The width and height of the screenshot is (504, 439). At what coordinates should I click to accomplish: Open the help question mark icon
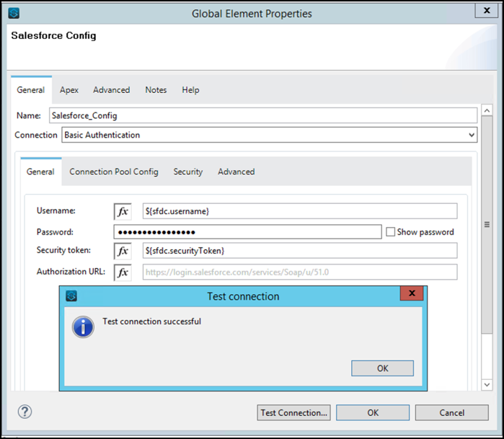25,412
